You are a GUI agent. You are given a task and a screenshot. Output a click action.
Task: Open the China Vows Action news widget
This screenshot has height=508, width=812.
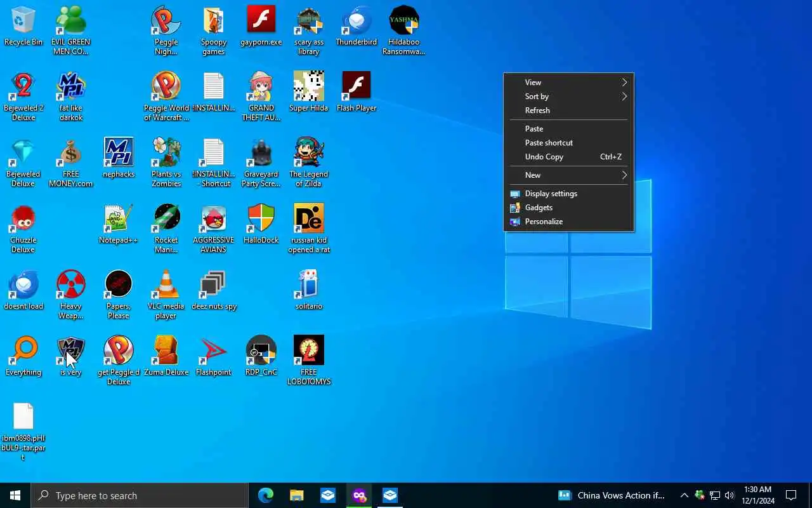click(612, 495)
